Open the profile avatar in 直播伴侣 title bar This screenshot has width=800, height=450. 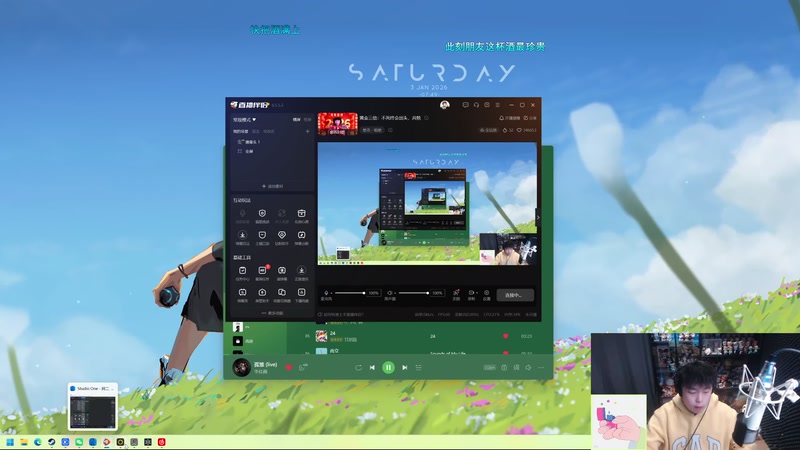[444, 105]
